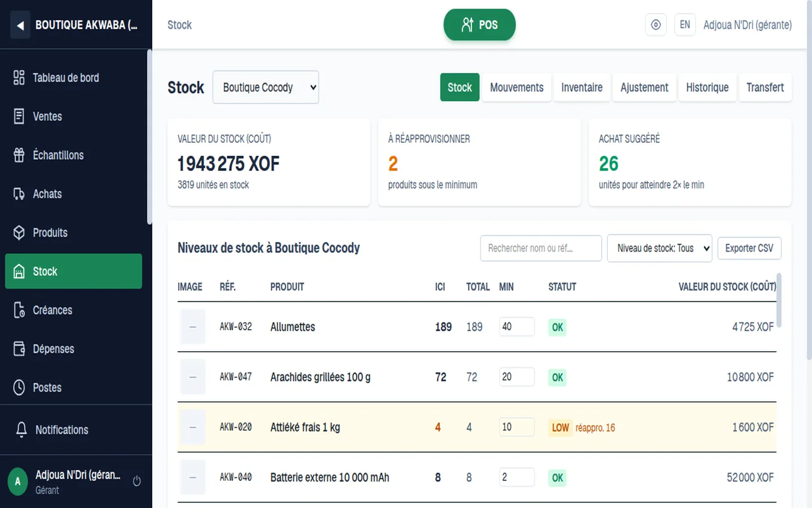Click the logout power icon
The height and width of the screenshot is (508, 812).
pyautogui.click(x=136, y=481)
